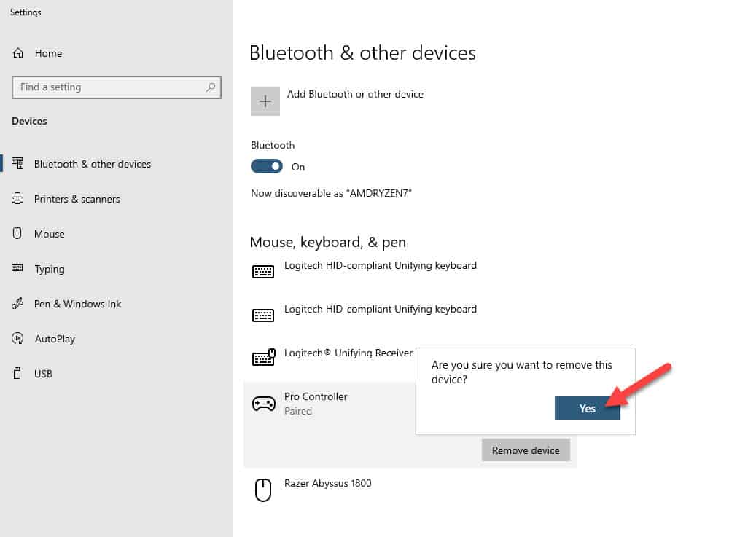Viewport: 756px width, 537px height.
Task: Click Yes to confirm device removal
Action: (x=587, y=408)
